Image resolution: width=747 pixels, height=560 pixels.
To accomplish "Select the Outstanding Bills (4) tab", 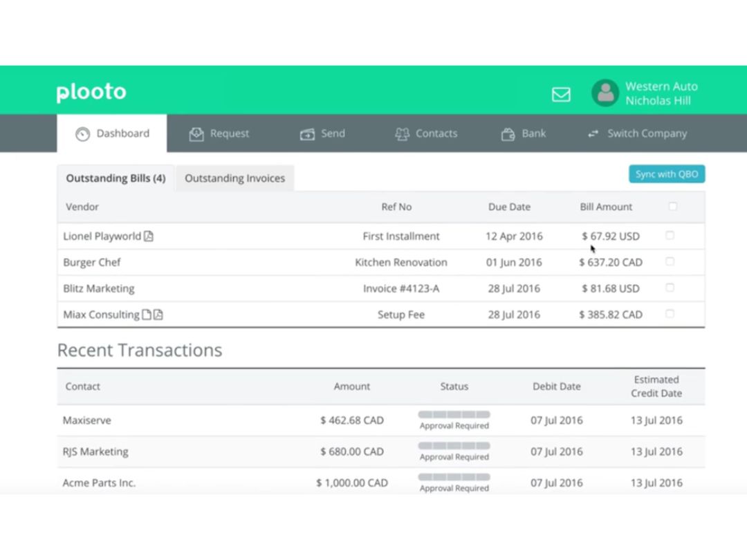I will point(116,178).
